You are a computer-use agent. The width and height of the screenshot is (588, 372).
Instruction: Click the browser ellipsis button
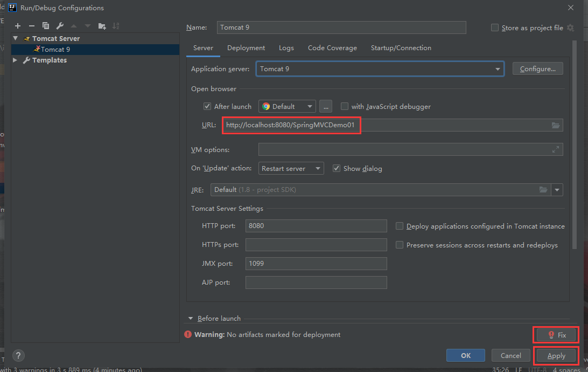point(325,106)
